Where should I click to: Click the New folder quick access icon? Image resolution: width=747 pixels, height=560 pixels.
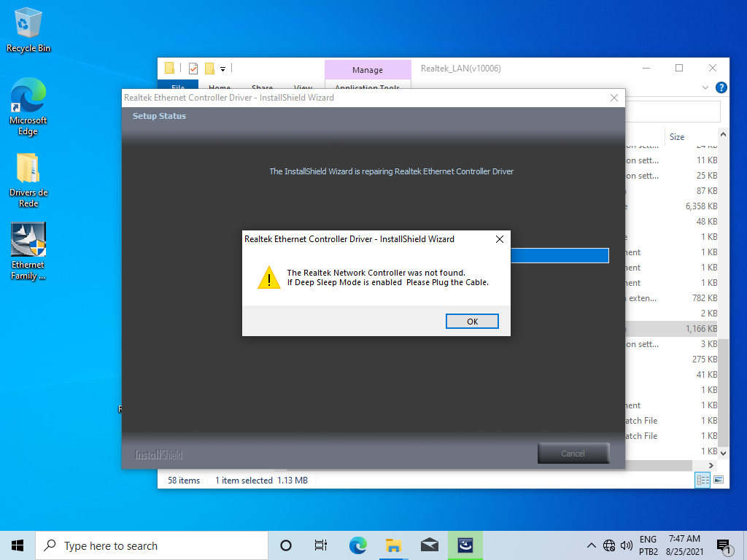pos(209,69)
